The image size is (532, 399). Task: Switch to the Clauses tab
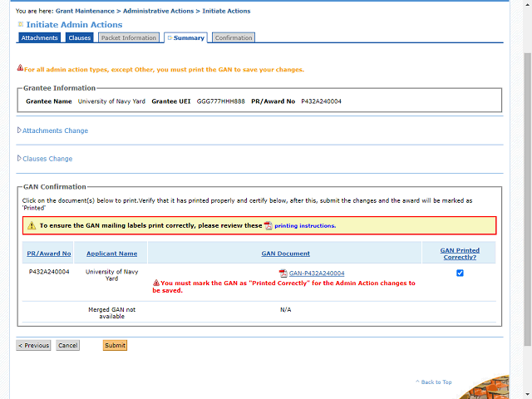pos(80,37)
